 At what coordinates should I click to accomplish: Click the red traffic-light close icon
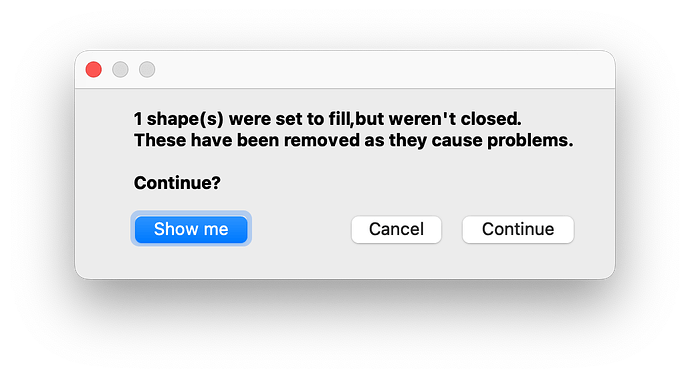(94, 70)
